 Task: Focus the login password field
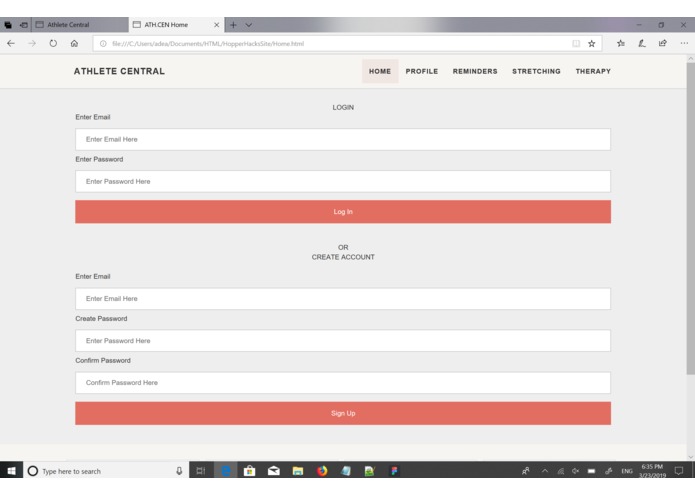point(343,181)
